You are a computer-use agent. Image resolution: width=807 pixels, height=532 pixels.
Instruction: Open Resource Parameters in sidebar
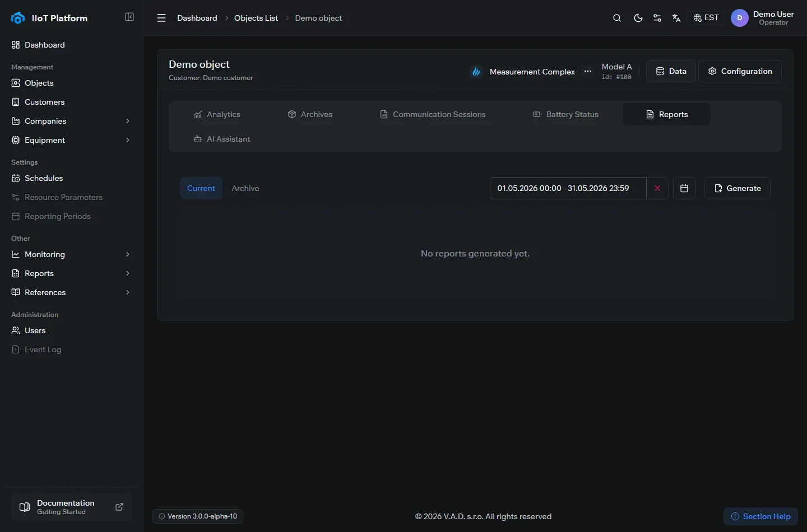71,197
